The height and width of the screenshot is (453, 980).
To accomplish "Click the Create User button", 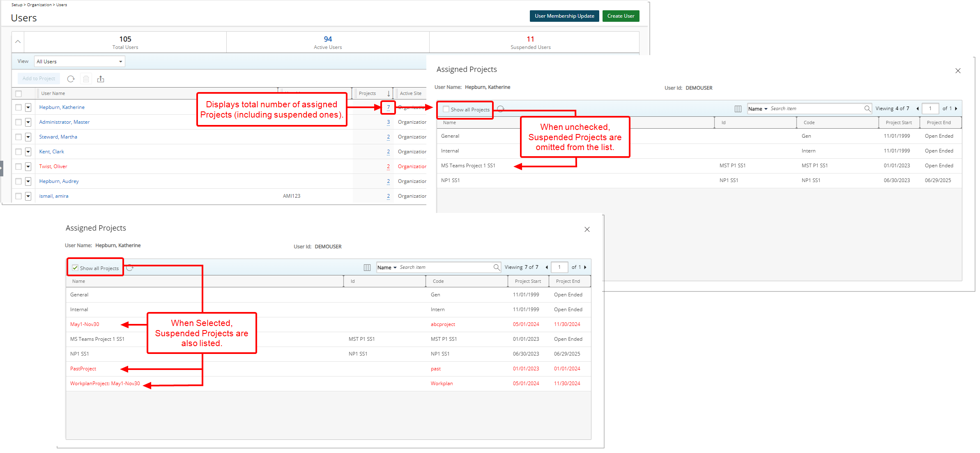I will pyautogui.click(x=620, y=16).
